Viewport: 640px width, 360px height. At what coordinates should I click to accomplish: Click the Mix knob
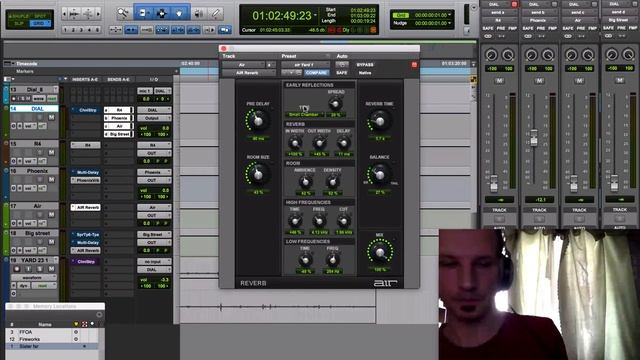[x=380, y=252]
